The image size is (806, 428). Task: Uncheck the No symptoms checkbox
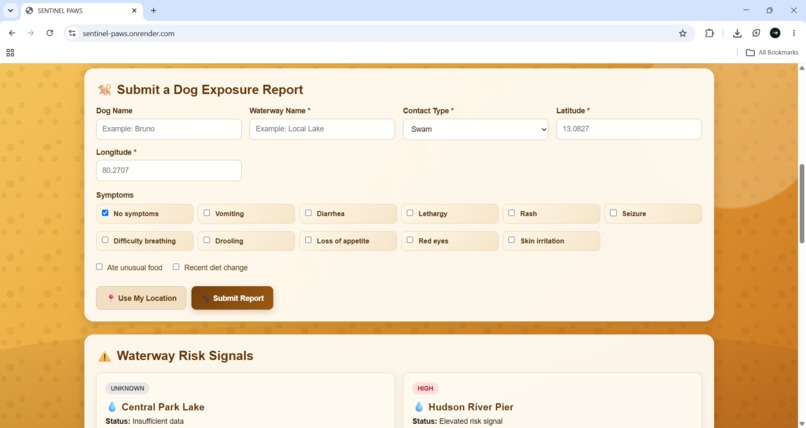tap(105, 213)
